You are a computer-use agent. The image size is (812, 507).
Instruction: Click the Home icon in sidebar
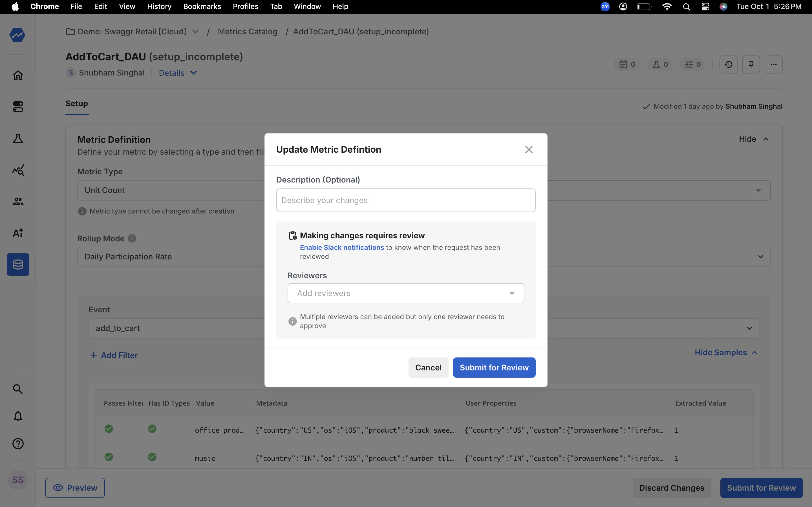coord(18,75)
